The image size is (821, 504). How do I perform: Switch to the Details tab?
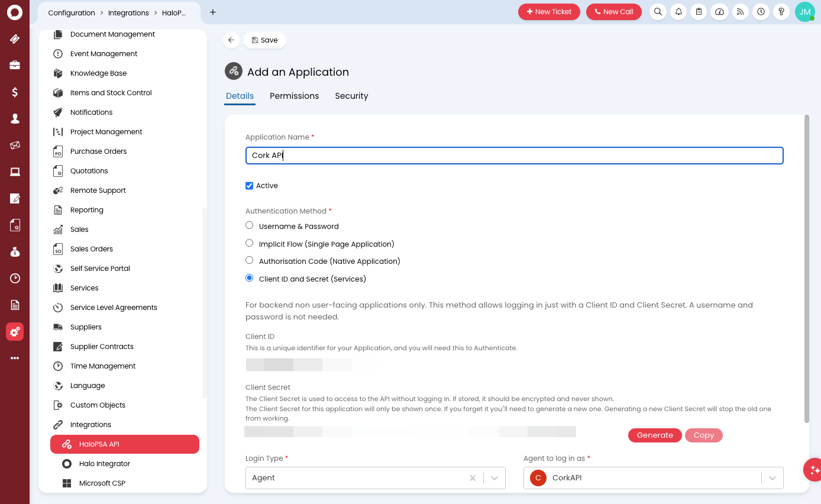tap(240, 96)
